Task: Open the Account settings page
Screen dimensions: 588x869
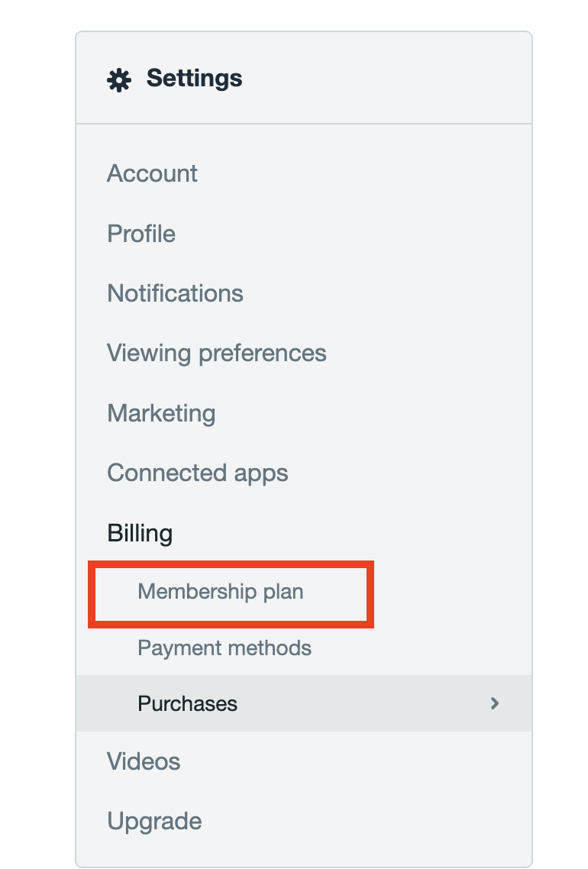Action: (x=152, y=173)
